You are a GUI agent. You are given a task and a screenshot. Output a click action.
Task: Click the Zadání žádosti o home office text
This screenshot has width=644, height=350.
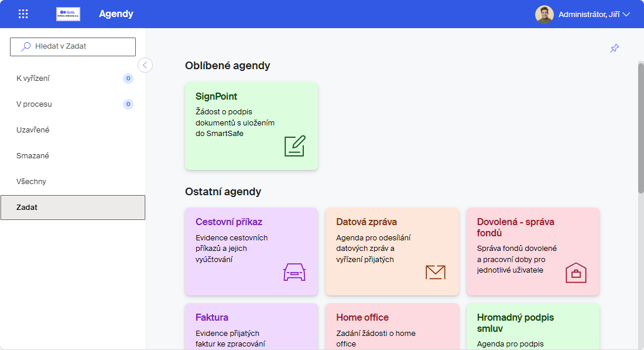click(376, 338)
